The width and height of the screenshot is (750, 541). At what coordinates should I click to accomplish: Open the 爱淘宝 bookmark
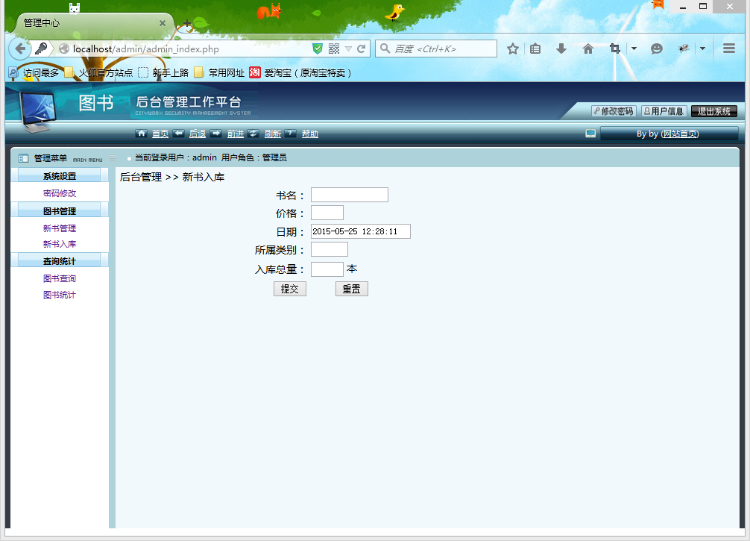[300, 73]
